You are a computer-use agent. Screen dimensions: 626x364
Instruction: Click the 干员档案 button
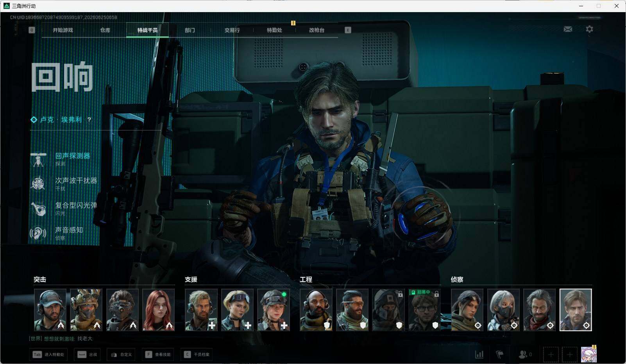197,355
